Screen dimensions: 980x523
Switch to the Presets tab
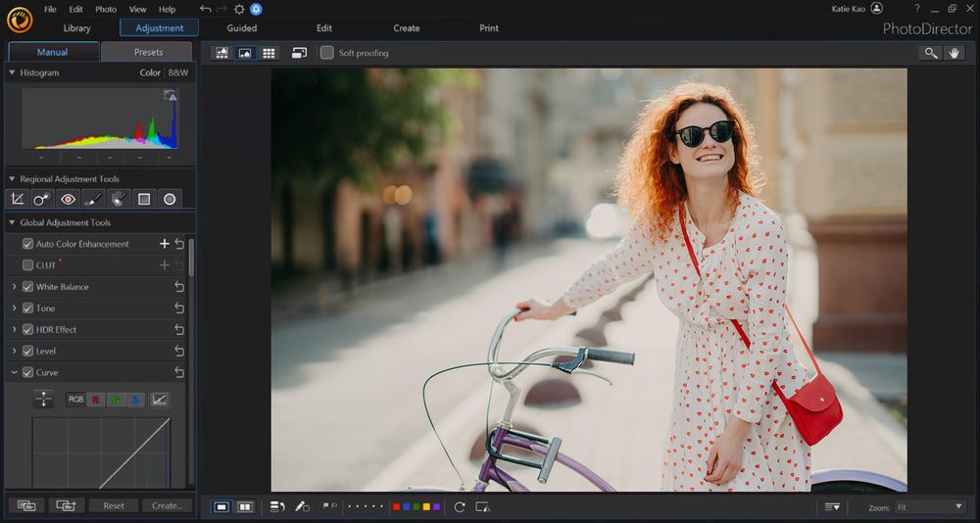point(148,52)
